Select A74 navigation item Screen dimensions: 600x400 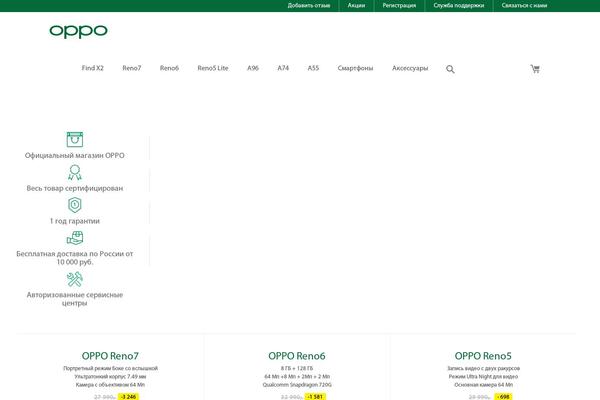click(x=283, y=68)
